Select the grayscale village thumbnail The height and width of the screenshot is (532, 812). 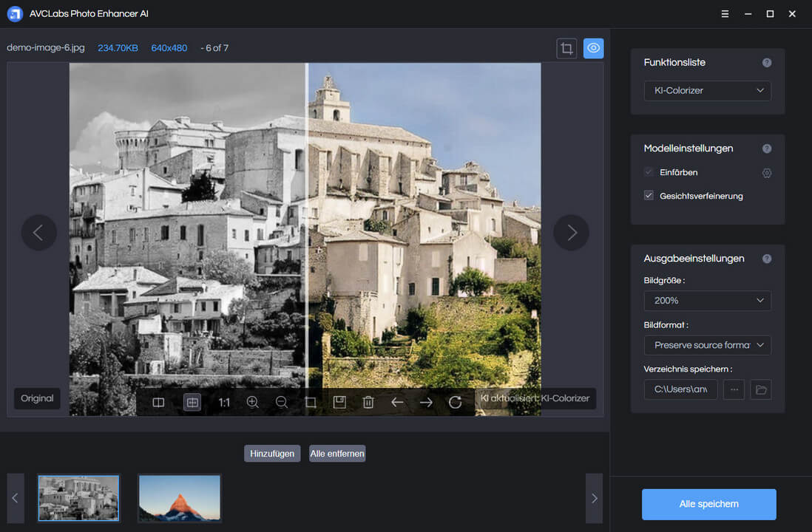click(x=78, y=498)
